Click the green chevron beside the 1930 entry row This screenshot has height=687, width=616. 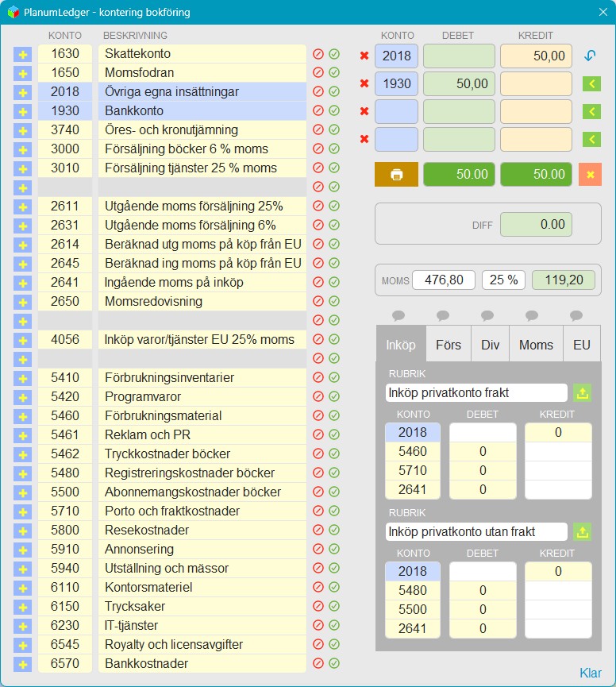tap(591, 83)
